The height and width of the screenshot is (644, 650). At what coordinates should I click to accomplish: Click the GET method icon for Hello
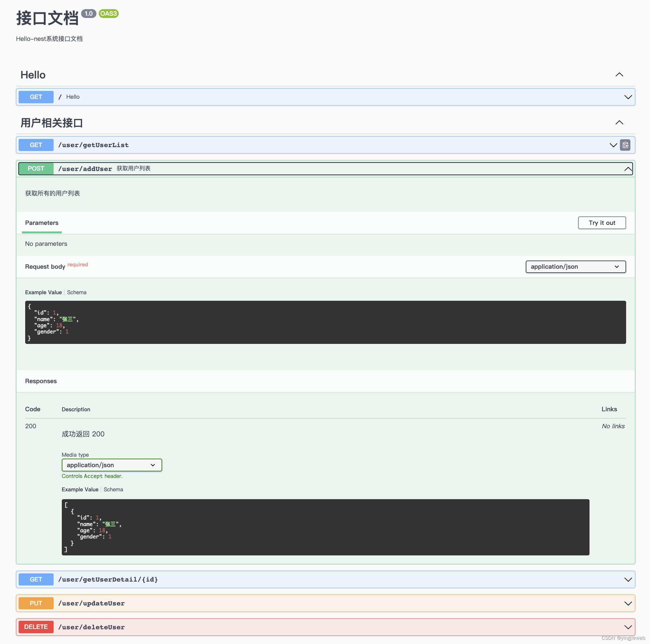[36, 97]
